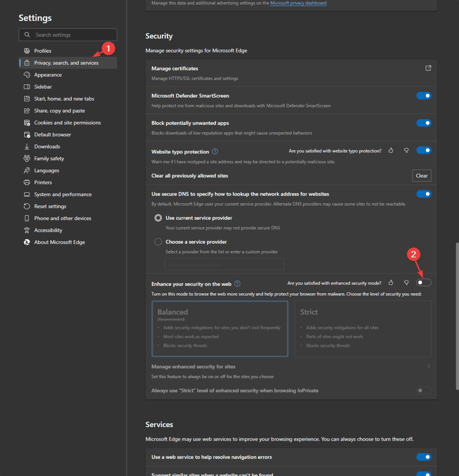Click the search magnifier icon in Settings
Viewport: 459px width, 476px height.
(x=27, y=35)
